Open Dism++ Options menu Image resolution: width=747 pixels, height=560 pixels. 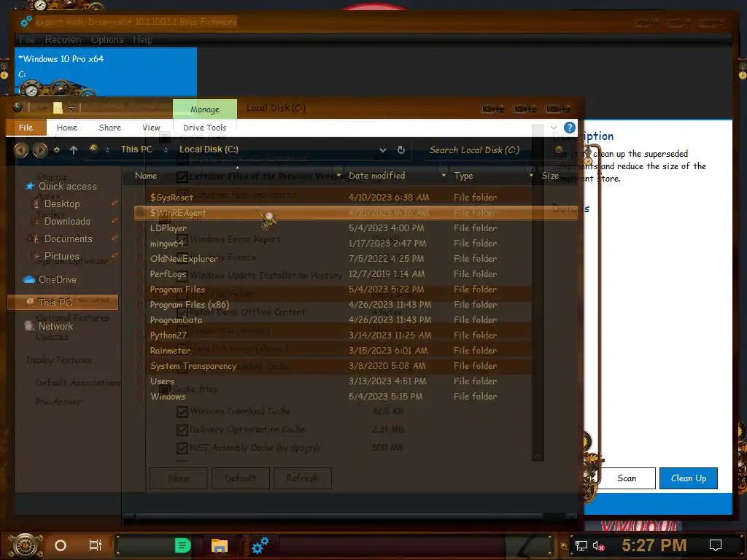click(x=107, y=39)
